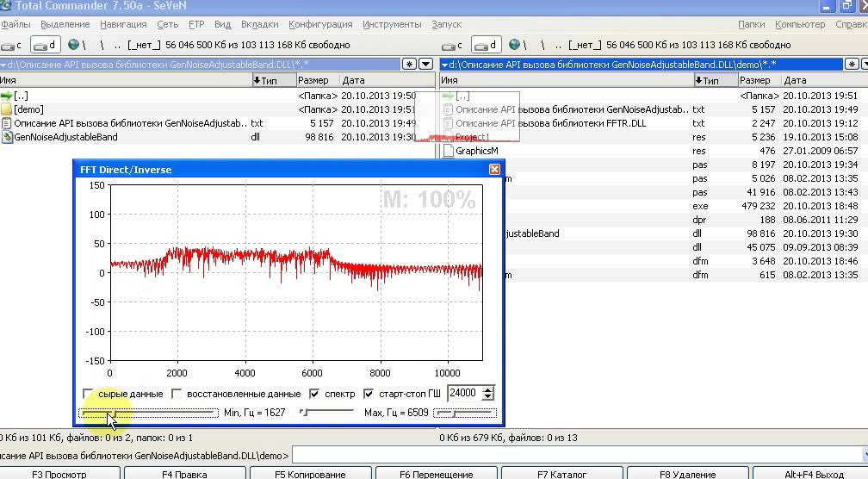
Task: Click the command line input field
Action: click(x=579, y=456)
